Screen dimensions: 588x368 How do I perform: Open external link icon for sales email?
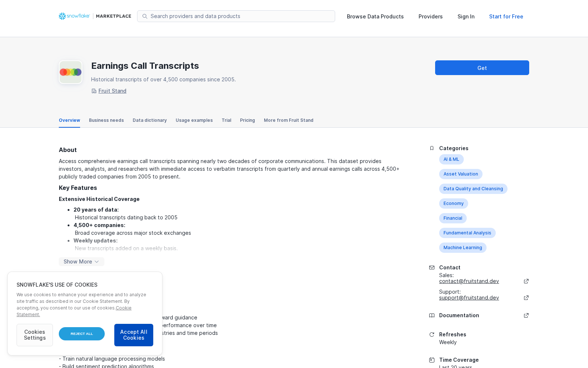click(x=526, y=281)
